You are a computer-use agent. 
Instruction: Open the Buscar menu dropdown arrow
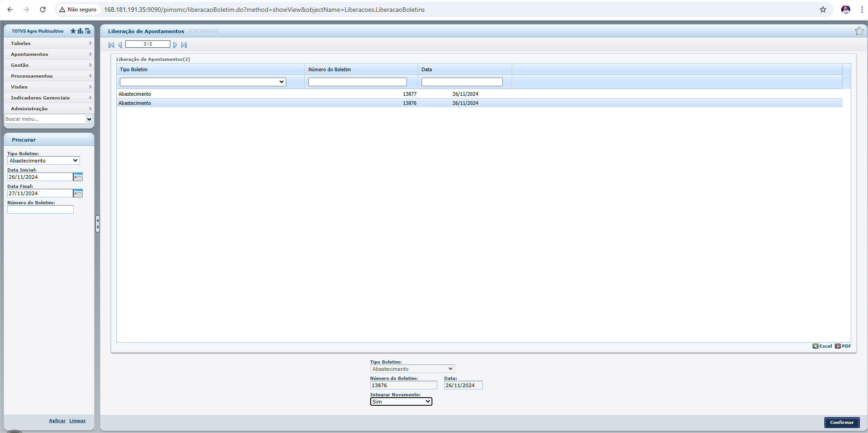89,119
